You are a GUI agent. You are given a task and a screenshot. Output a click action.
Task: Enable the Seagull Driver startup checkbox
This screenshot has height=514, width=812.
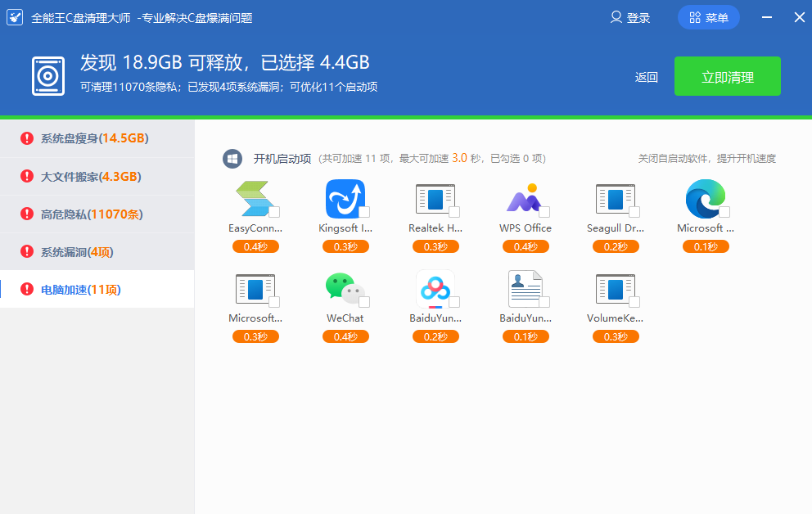634,213
